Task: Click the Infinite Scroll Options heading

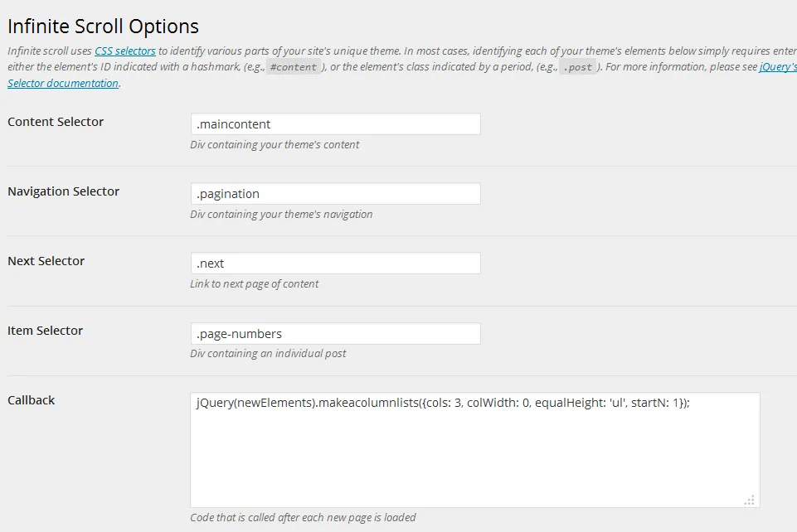Action: coord(103,27)
